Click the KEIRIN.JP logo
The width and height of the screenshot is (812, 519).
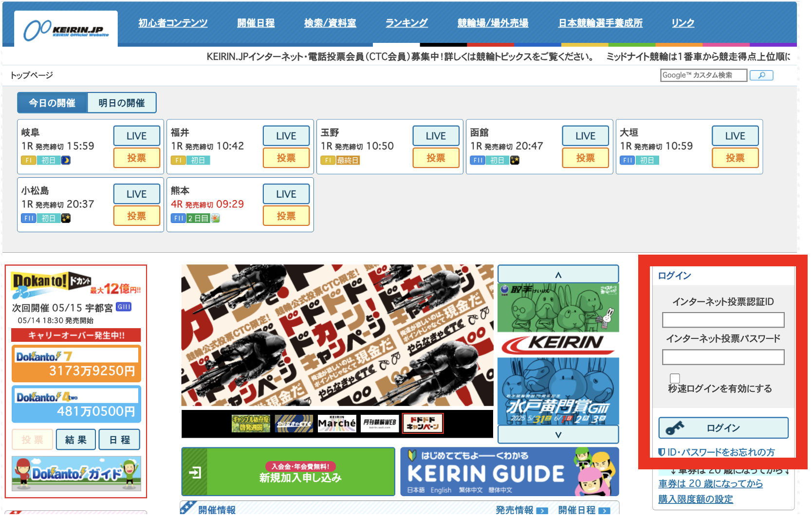(x=66, y=30)
